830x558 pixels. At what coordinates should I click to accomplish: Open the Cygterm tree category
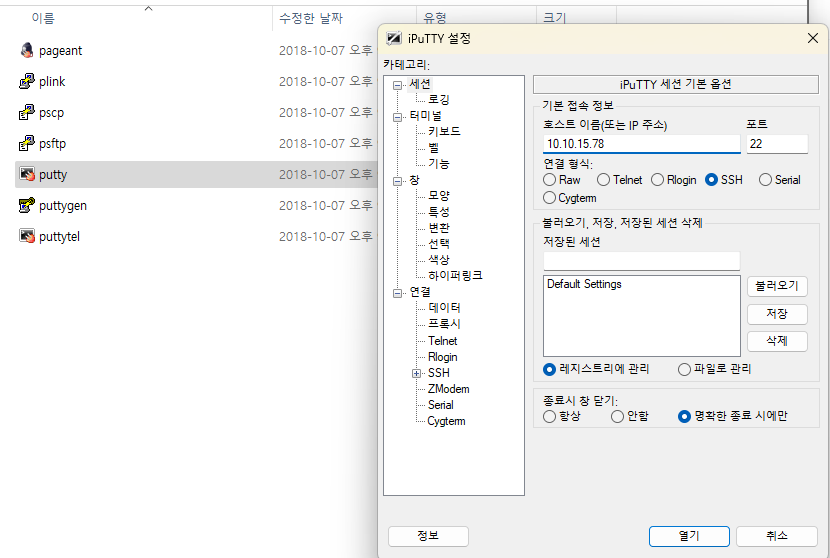coord(446,421)
